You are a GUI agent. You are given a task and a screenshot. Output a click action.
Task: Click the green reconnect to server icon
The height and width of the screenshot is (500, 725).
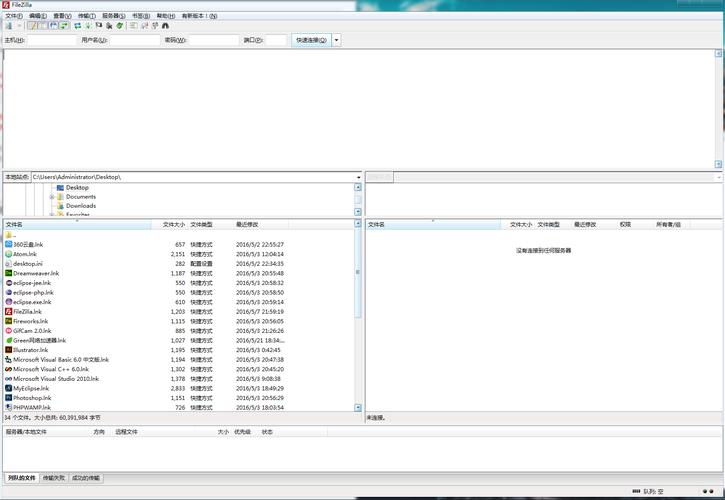[x=120, y=26]
